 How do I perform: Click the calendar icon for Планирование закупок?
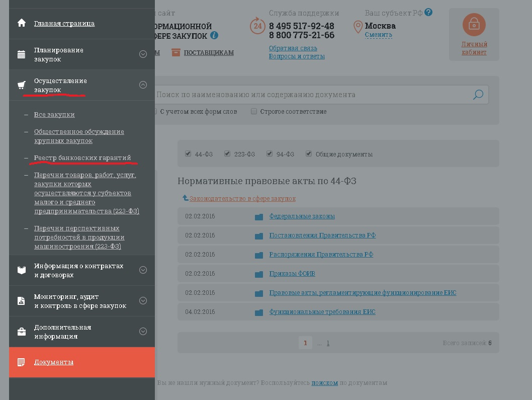coord(21,54)
